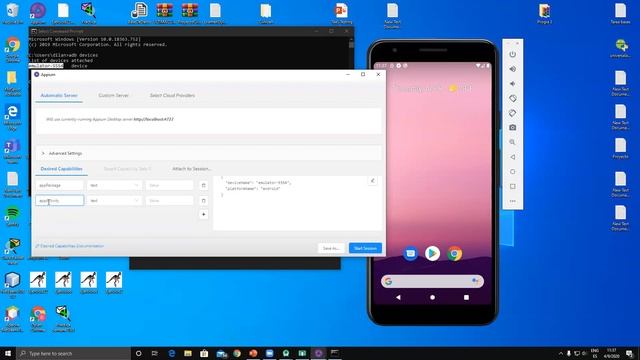Edit raw JSON with pencil icon
Screen dimensions: 640x360
tap(372, 180)
